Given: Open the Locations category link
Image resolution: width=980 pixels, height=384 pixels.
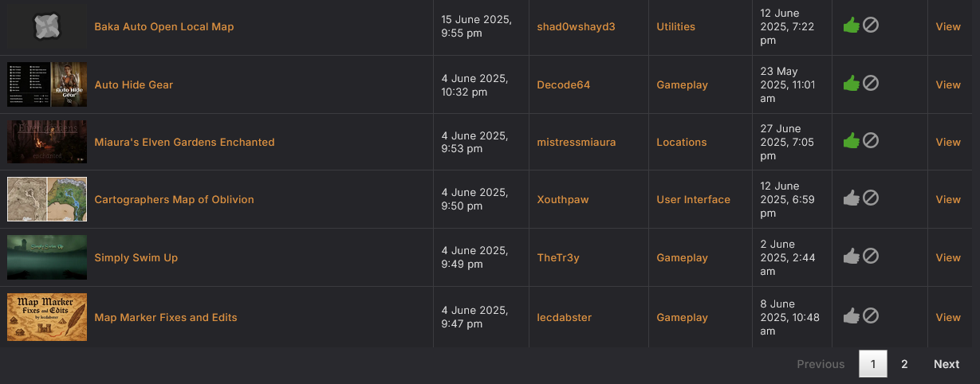Looking at the screenshot, I should (x=681, y=142).
